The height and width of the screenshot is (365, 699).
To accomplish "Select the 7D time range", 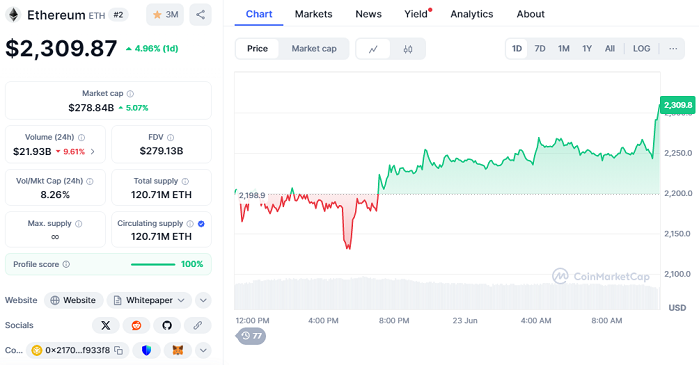I will point(540,49).
